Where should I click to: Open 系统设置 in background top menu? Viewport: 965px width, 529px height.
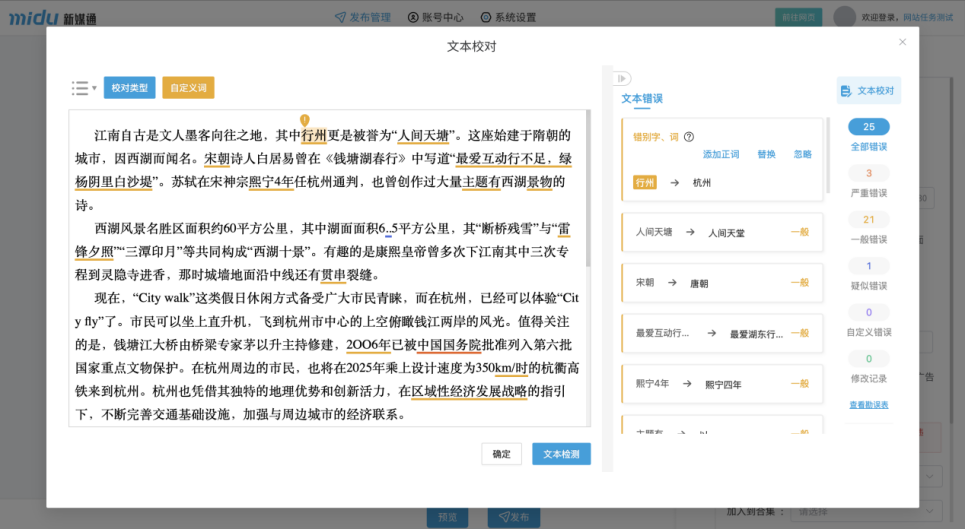pyautogui.click(x=508, y=17)
